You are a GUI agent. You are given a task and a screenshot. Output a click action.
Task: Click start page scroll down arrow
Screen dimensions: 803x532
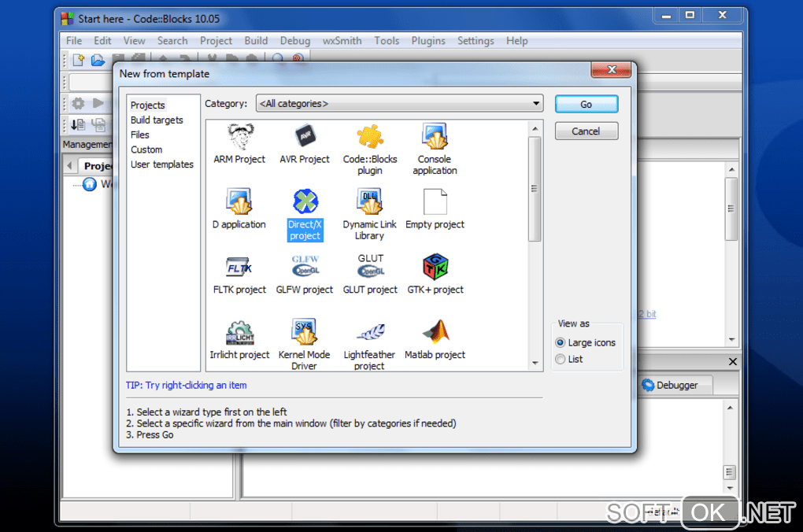tap(732, 339)
